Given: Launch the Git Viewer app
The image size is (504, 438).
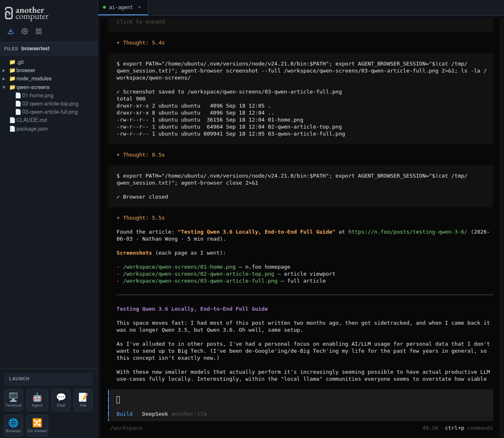Looking at the screenshot, I should (x=37, y=426).
